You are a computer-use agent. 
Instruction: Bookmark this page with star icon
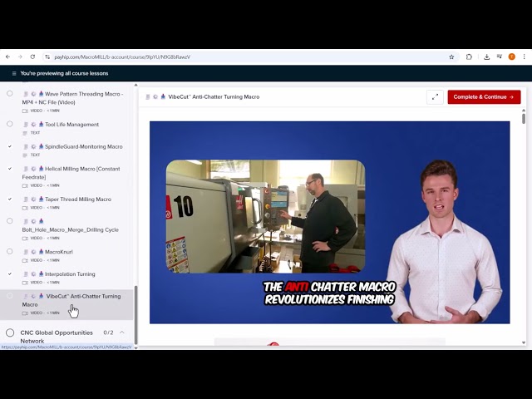coord(451,57)
